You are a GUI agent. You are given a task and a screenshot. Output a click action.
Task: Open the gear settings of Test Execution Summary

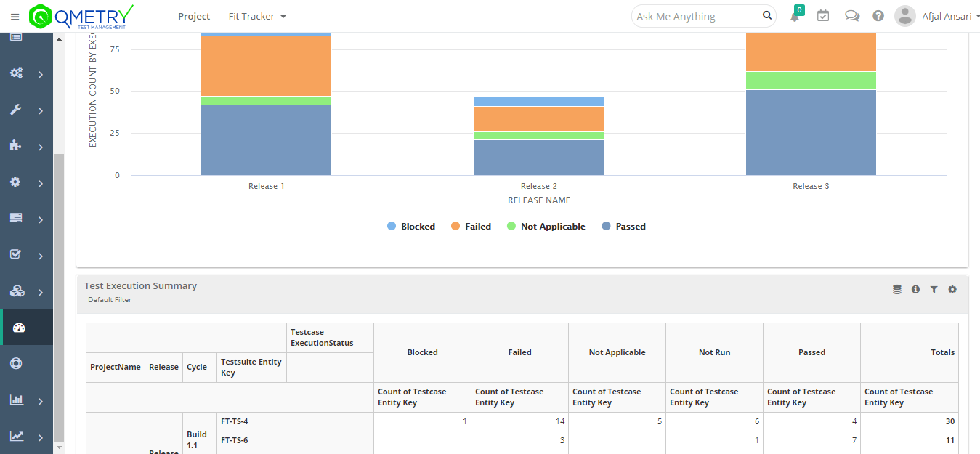(x=952, y=290)
